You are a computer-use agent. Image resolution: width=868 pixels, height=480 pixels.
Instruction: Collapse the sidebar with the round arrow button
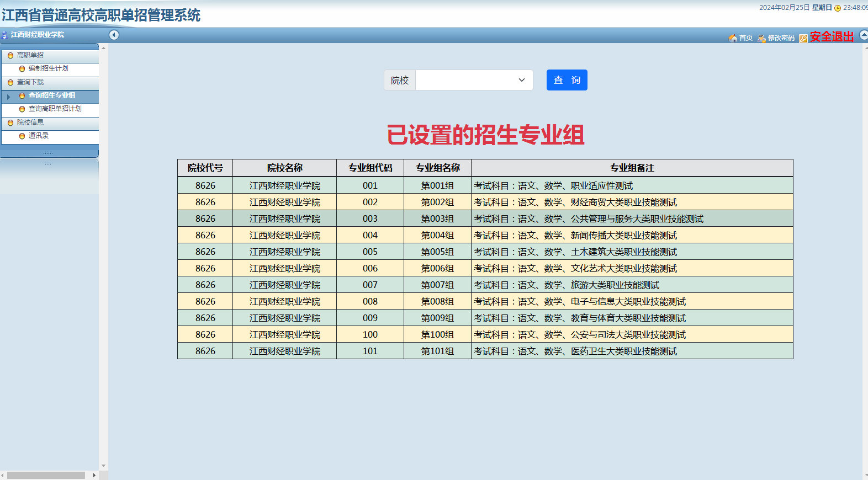114,35
